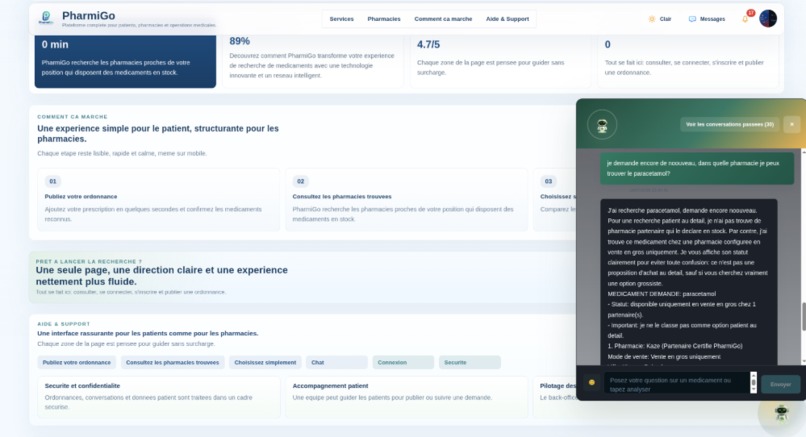Click the COMMENT CA MARCHE section label
This screenshot has height=437, width=806.
[72, 117]
